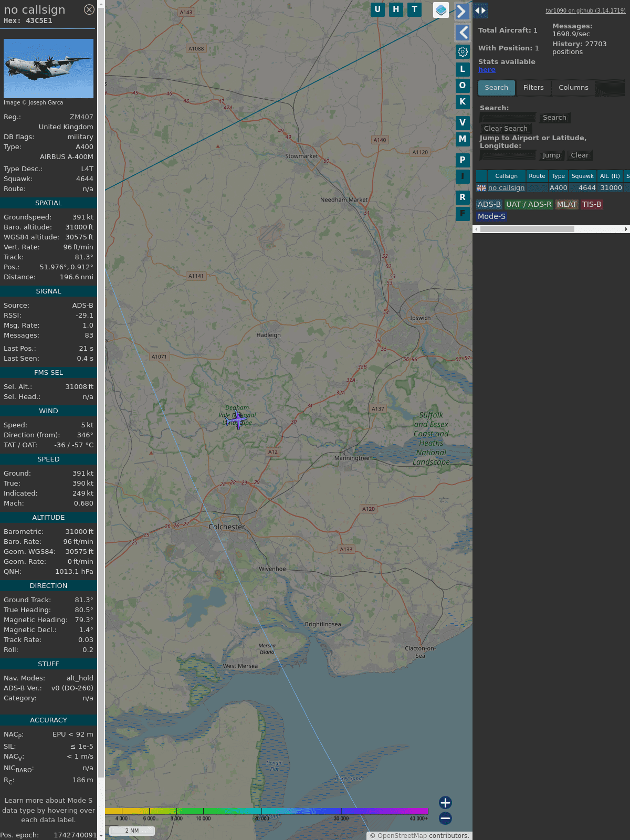Click the settings gear icon

[x=463, y=51]
